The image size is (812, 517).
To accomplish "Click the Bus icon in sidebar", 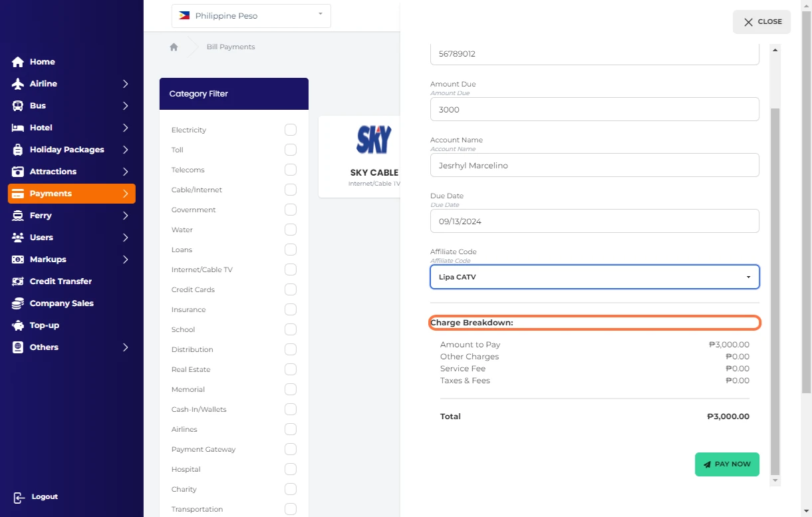I will point(18,106).
